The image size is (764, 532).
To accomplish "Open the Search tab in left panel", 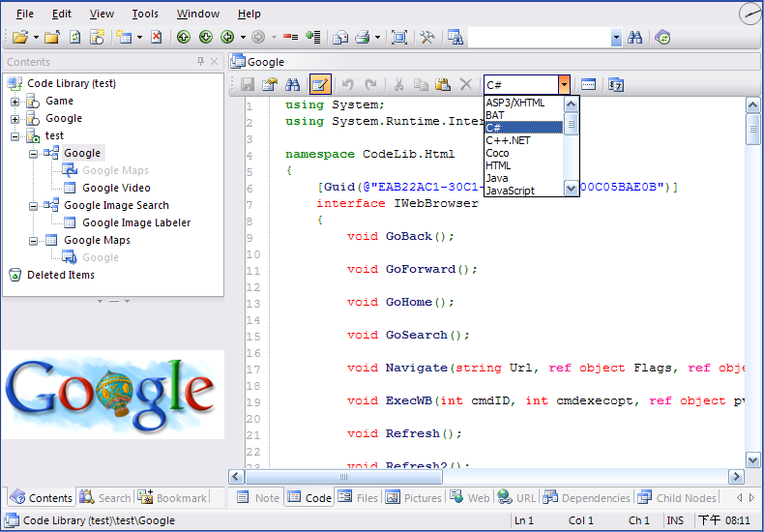I will point(105,498).
